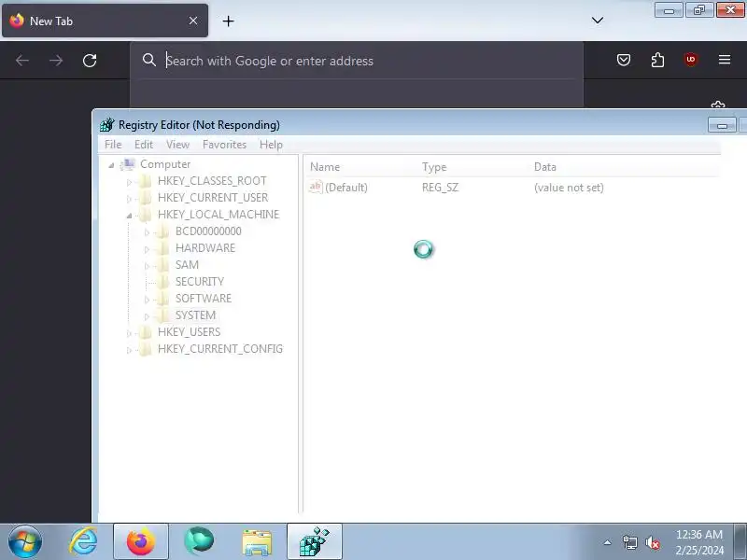Go forward in Firefox
This screenshot has height=560, width=747.
tap(56, 61)
